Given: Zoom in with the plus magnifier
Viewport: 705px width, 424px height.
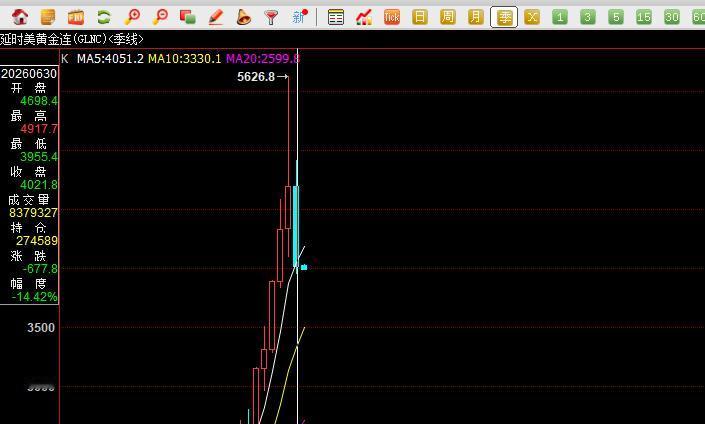Looking at the screenshot, I should tap(132, 17).
